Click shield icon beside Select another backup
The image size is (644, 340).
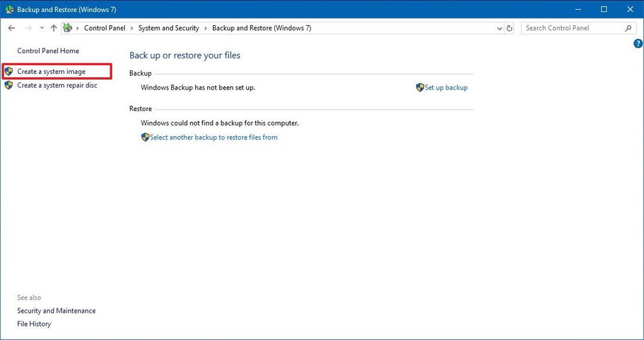point(145,137)
